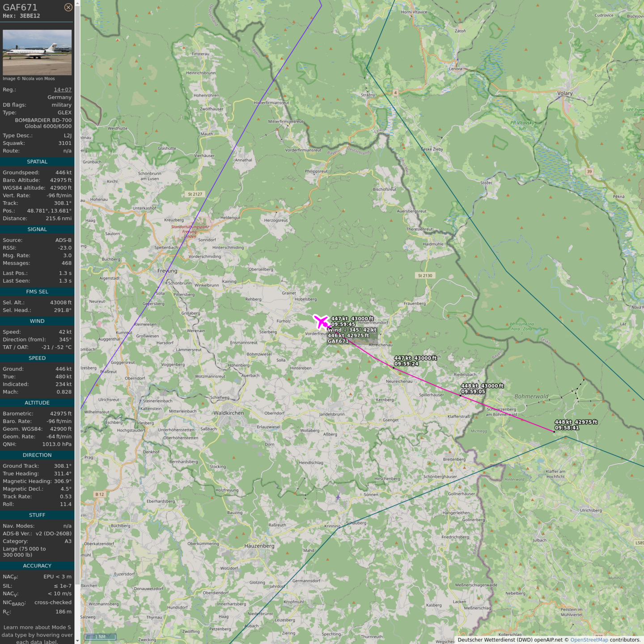The height and width of the screenshot is (644, 644).
Task: Close the GAF671 aircraft info panel
Action: tap(68, 7)
